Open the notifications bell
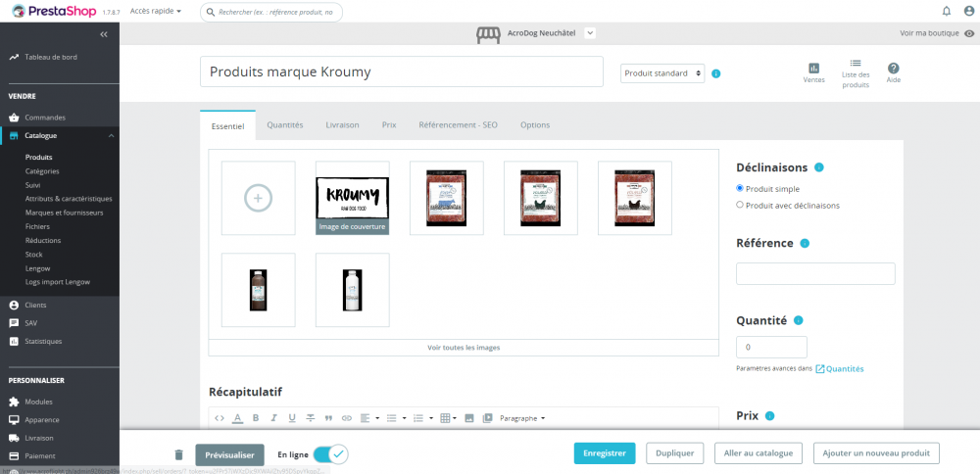Viewport: 980px width, 474px height. [947, 11]
